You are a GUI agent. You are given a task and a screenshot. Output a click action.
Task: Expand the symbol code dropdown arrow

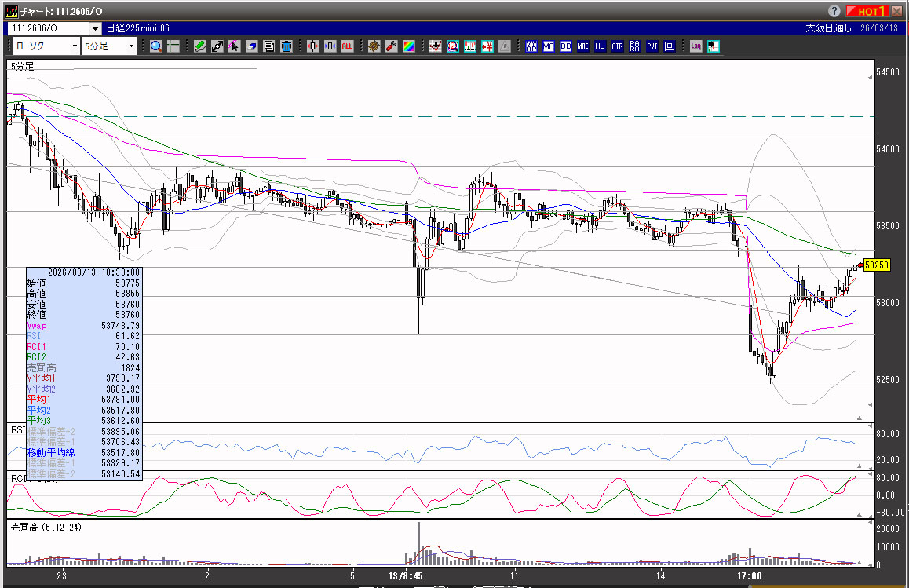tap(96, 28)
